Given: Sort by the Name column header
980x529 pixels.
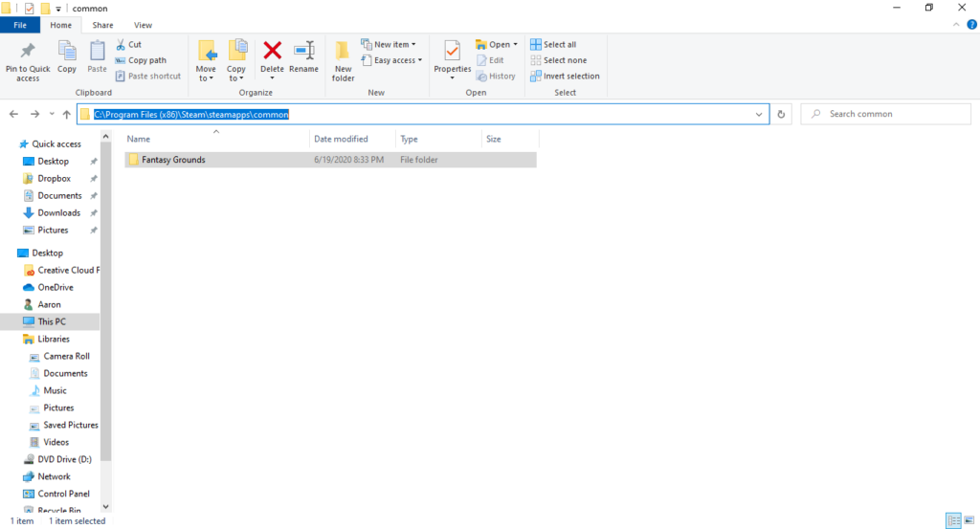Looking at the screenshot, I should pyautogui.click(x=216, y=139).
